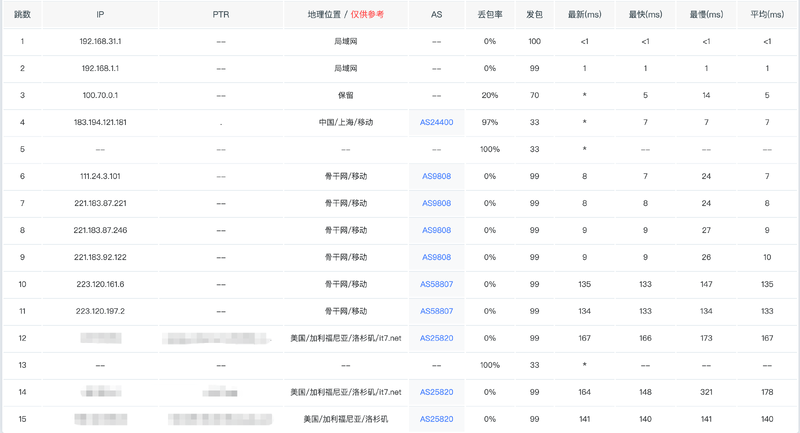
Task: Click the blurred IP in hop 12 row
Action: coord(101,338)
